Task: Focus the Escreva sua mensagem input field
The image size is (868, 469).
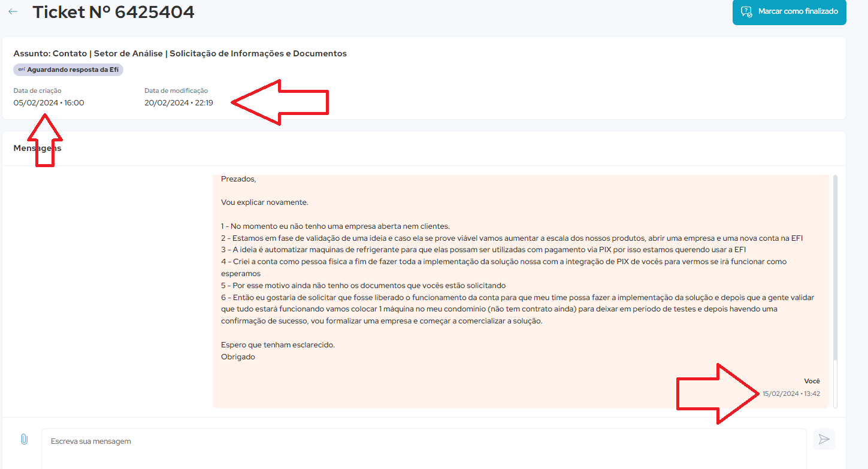Action: coord(424,448)
